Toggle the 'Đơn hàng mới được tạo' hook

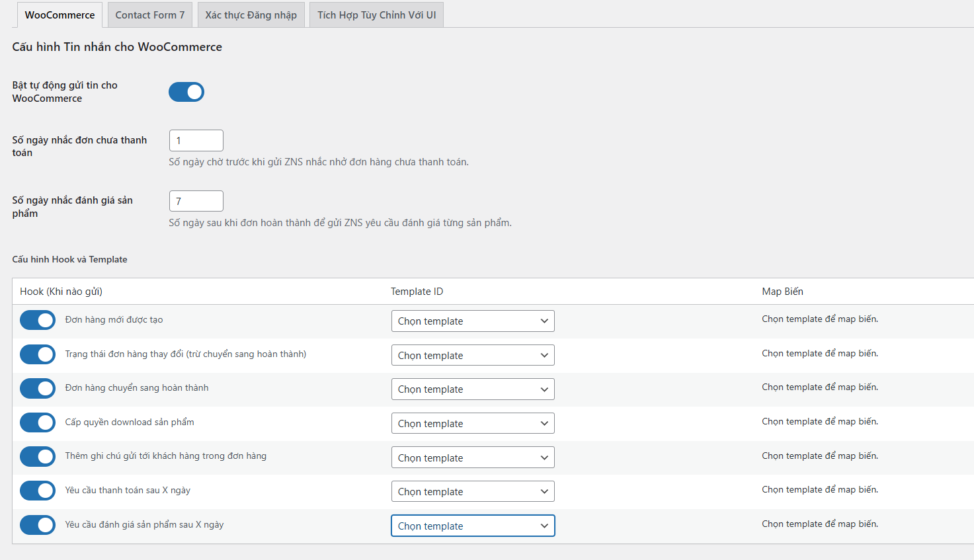[x=38, y=320]
